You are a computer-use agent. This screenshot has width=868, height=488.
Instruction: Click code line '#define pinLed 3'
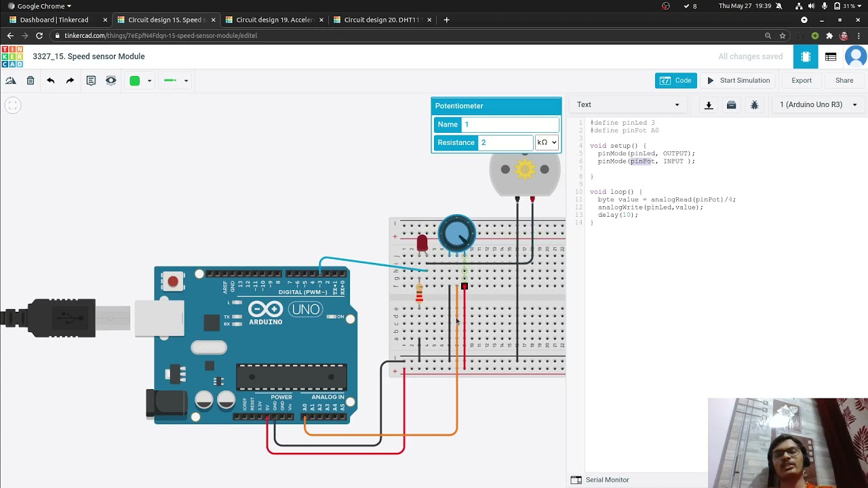(622, 123)
